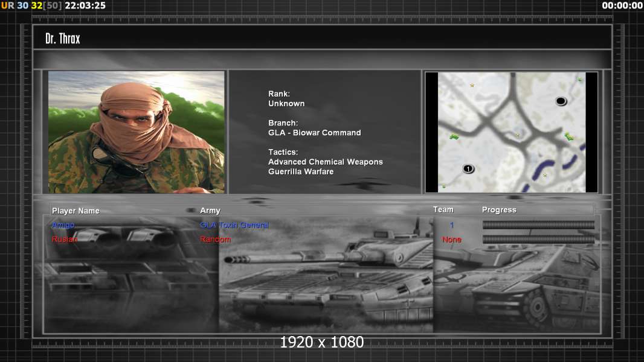Click Amigo's team value 1
This screenshot has width=644, height=362.
click(x=452, y=224)
